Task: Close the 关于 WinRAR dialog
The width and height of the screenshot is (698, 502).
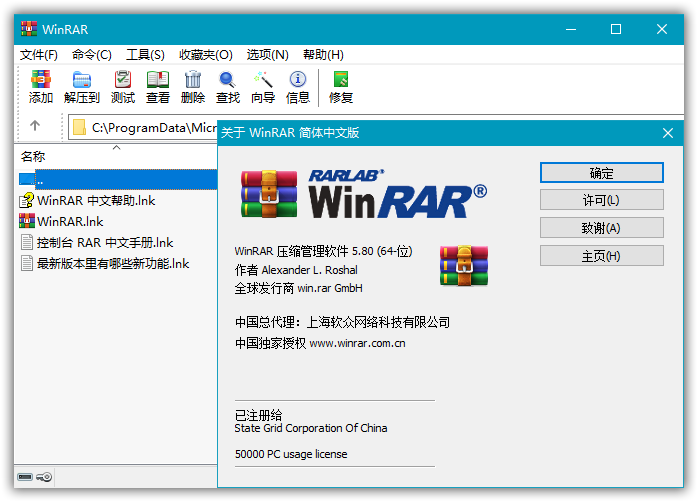Action: (668, 133)
